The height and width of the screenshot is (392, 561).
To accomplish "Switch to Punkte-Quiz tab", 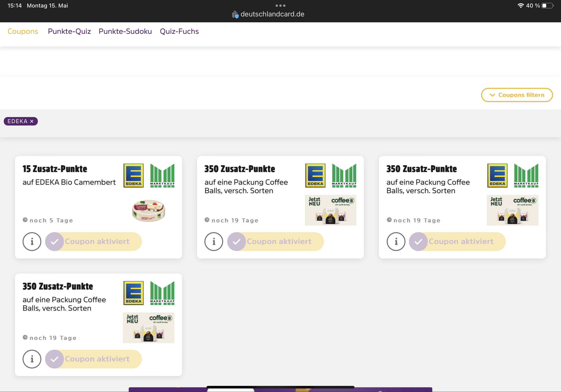I will click(69, 31).
